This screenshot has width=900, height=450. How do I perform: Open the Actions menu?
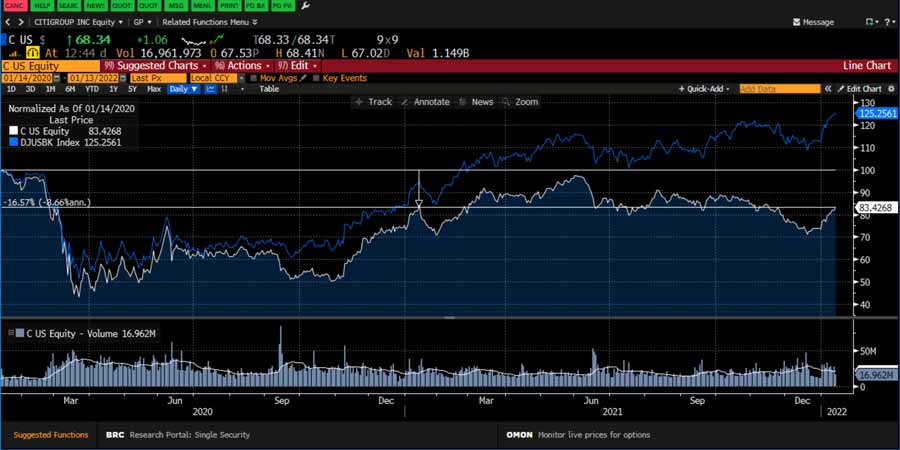243,65
